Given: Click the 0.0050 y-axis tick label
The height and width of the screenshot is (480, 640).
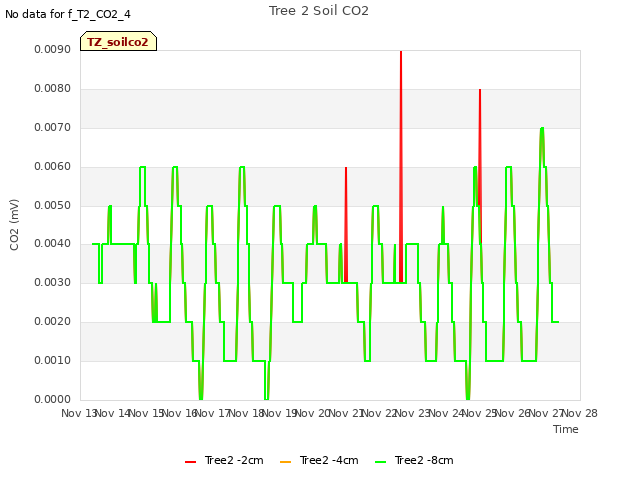Looking at the screenshot, I should [x=53, y=205].
